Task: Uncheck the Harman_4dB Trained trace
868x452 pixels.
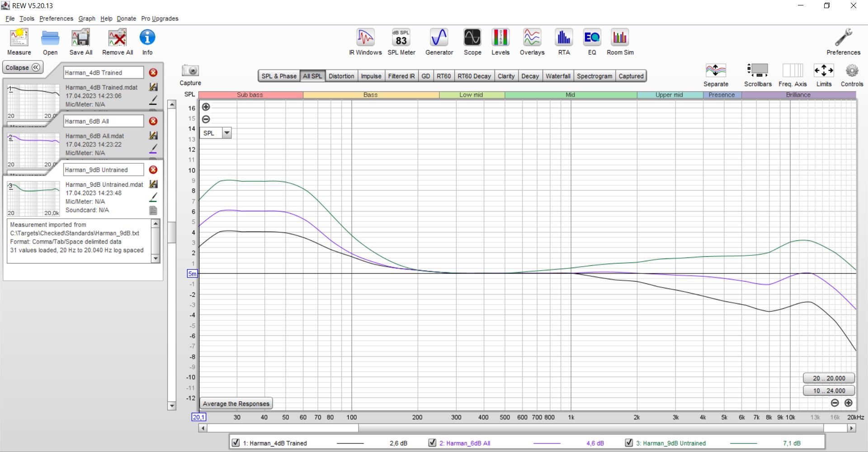Action: pos(236,443)
